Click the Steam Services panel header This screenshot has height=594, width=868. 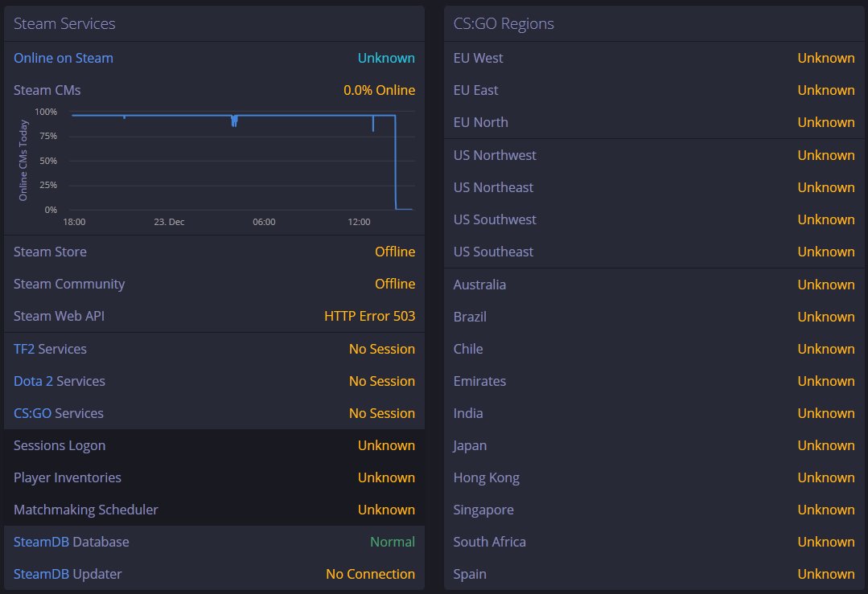click(64, 23)
